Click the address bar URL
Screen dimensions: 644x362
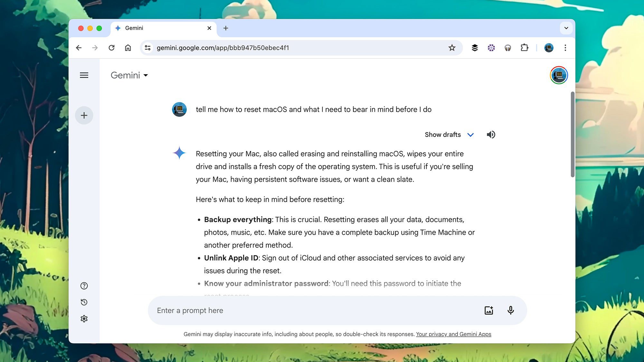click(223, 48)
